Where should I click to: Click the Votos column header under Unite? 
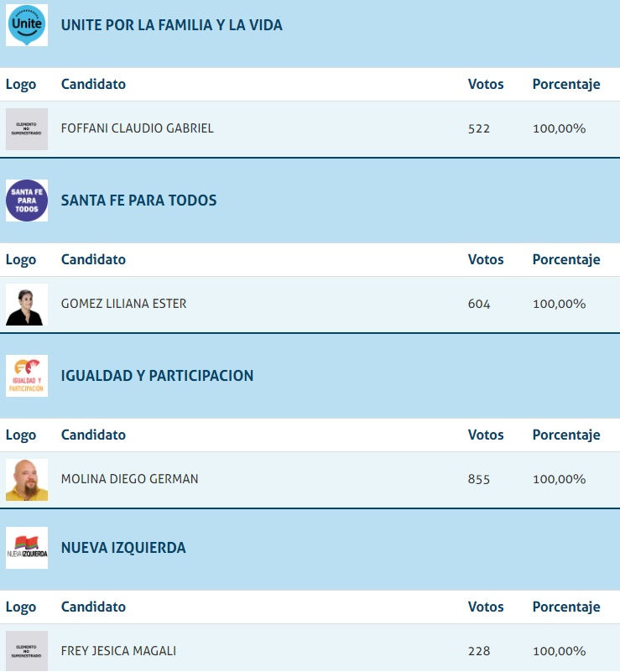click(x=486, y=84)
